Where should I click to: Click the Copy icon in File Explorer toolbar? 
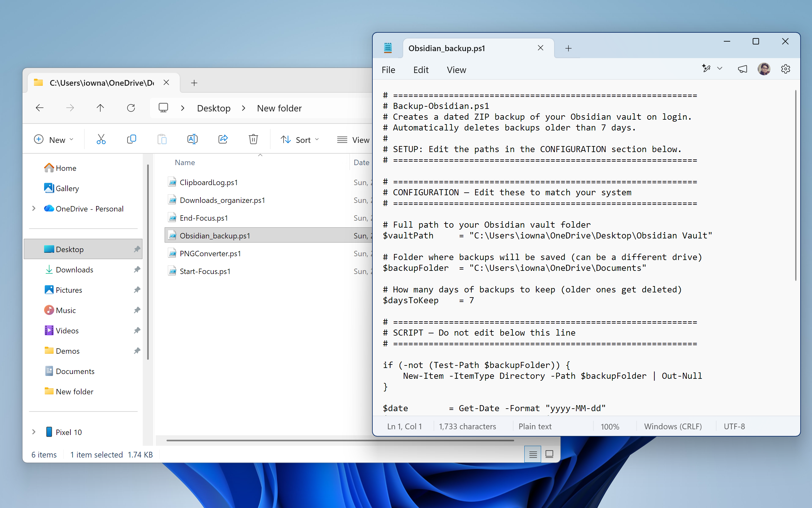click(x=132, y=139)
